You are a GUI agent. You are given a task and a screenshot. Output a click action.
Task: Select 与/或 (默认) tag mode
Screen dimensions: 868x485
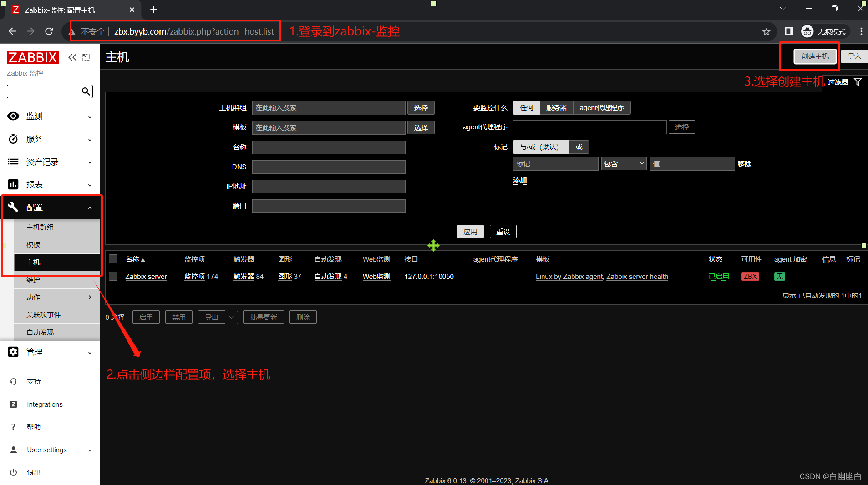(540, 147)
